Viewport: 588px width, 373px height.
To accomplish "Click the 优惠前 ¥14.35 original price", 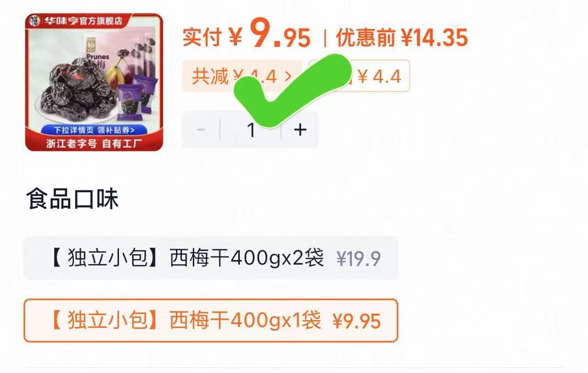I will click(x=402, y=37).
